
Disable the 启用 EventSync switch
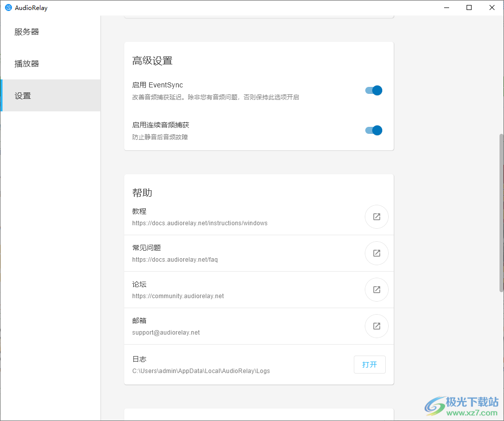[x=373, y=90]
